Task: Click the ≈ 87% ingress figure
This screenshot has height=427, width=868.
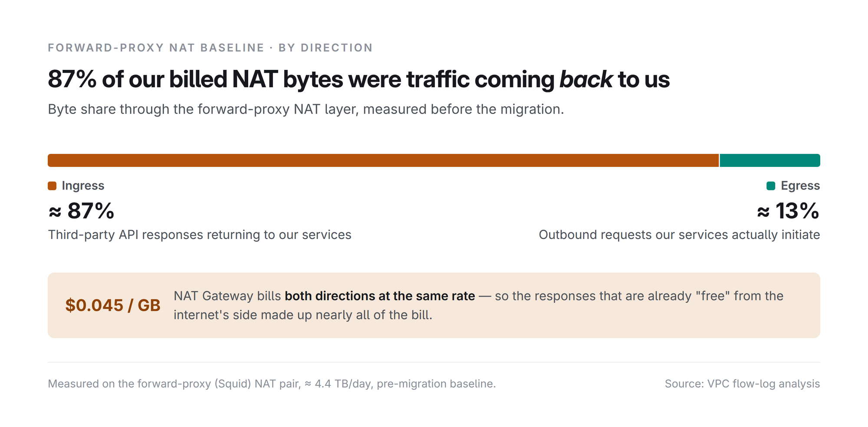Action: click(x=81, y=211)
